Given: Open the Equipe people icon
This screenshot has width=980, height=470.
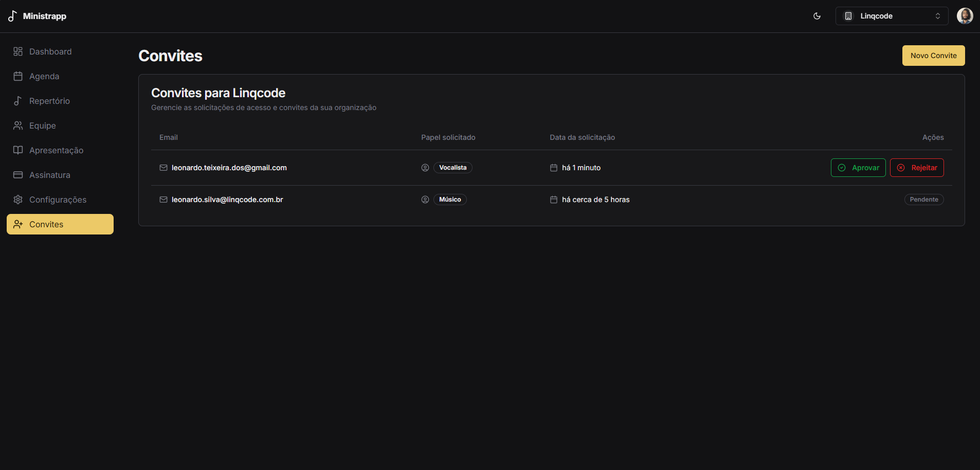Looking at the screenshot, I should 18,125.
